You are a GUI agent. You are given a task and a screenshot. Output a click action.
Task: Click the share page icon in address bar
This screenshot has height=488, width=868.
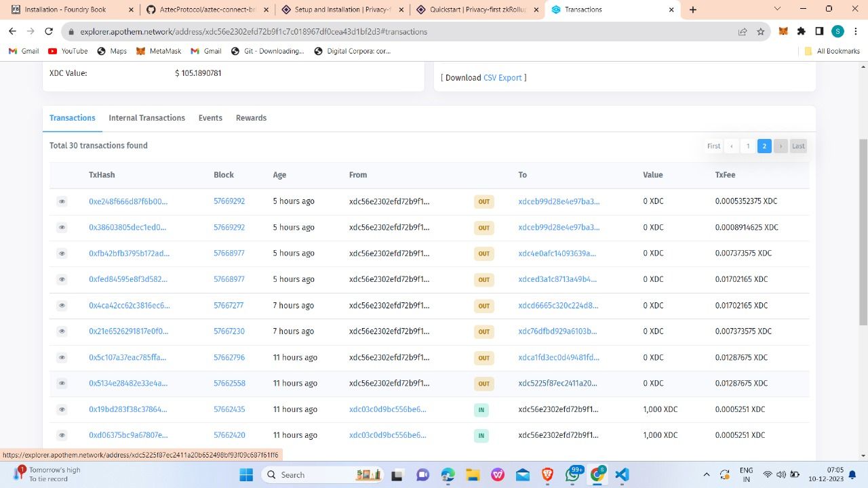[x=743, y=31]
